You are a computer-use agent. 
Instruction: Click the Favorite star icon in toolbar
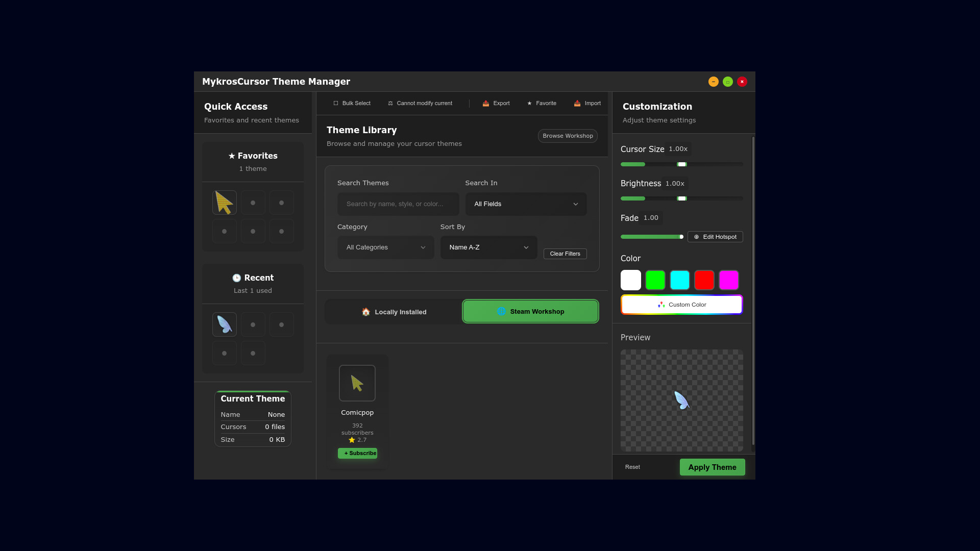(x=529, y=103)
